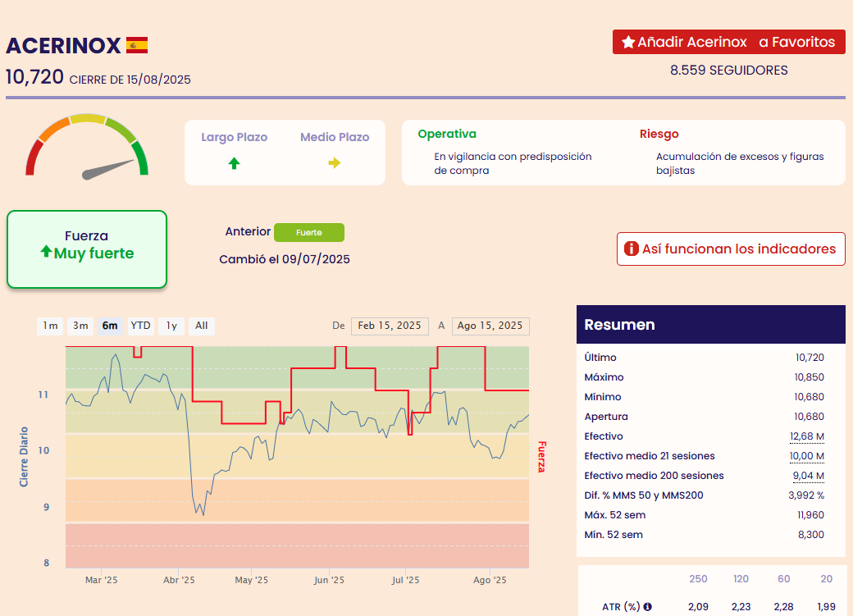Screen dimensions: 853x616
Task: Click the Riesgo heading
Action: (659, 134)
